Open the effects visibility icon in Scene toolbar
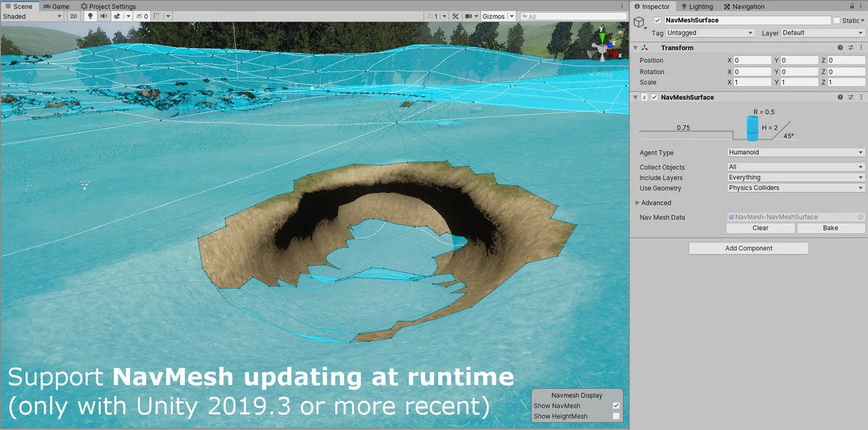868x430 pixels. point(118,16)
